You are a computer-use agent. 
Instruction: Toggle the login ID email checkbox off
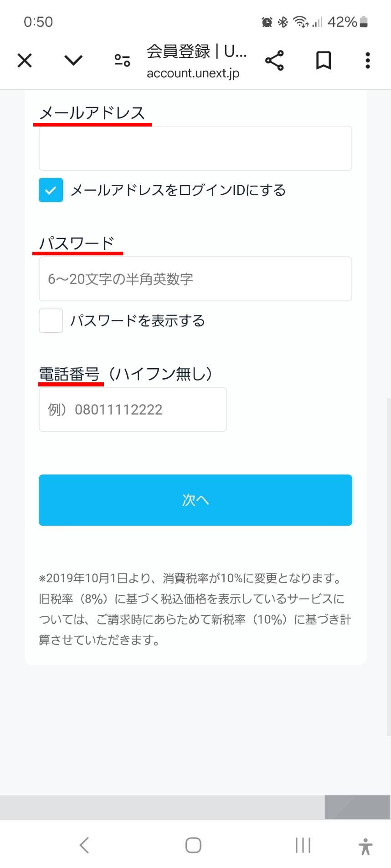point(50,190)
